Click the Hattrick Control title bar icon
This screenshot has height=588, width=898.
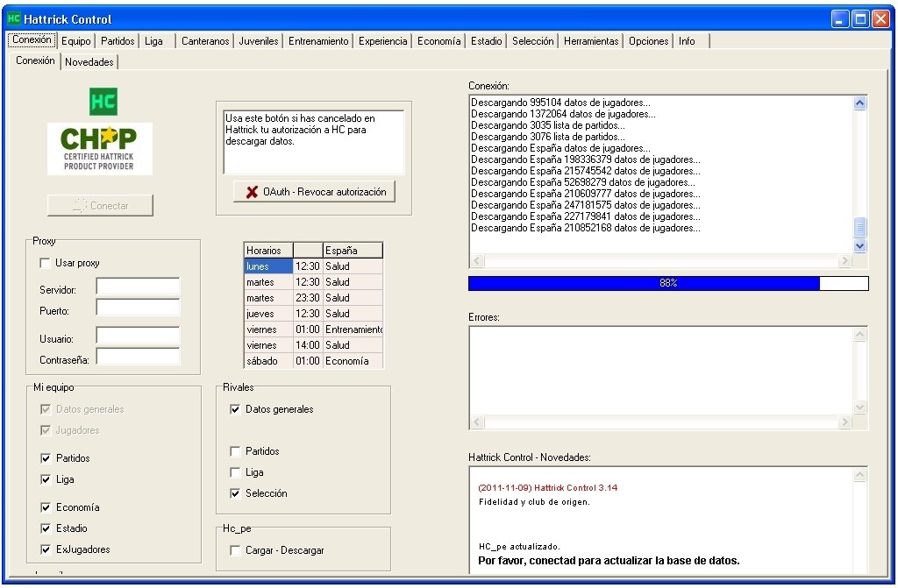pyautogui.click(x=14, y=19)
